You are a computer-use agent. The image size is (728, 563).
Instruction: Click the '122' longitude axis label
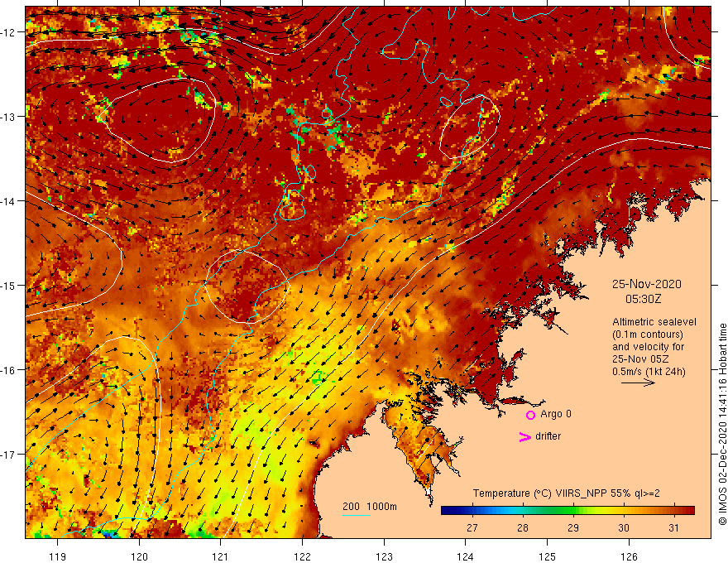[x=302, y=556]
